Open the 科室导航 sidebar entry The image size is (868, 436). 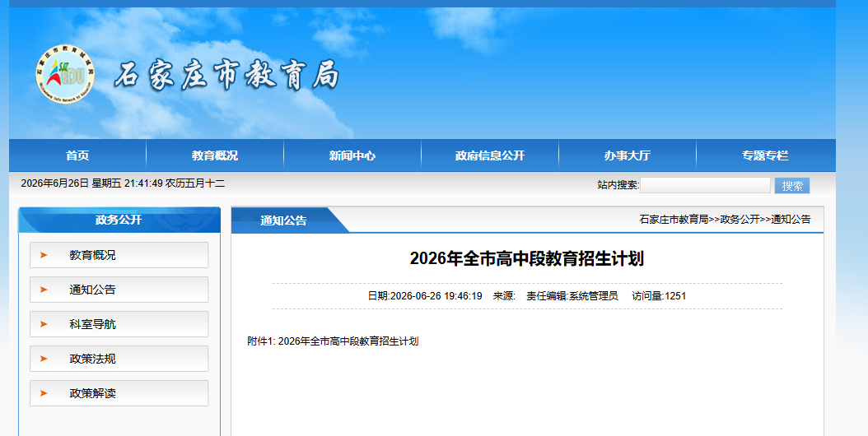click(x=119, y=324)
